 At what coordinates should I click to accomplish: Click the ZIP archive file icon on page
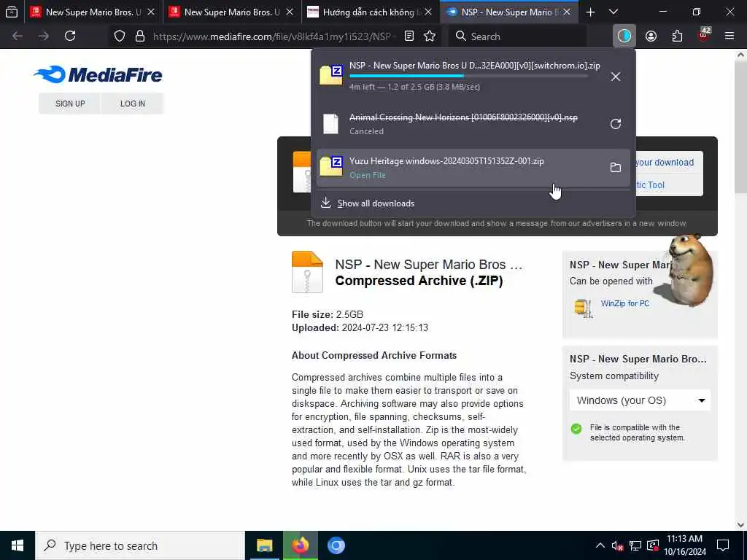click(x=307, y=272)
